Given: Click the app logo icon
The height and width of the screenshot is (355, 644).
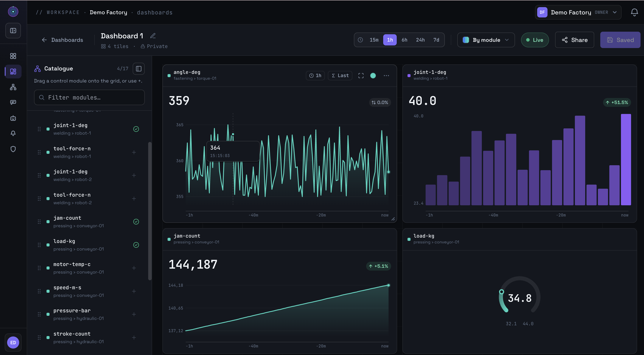Looking at the screenshot, I should click(13, 11).
